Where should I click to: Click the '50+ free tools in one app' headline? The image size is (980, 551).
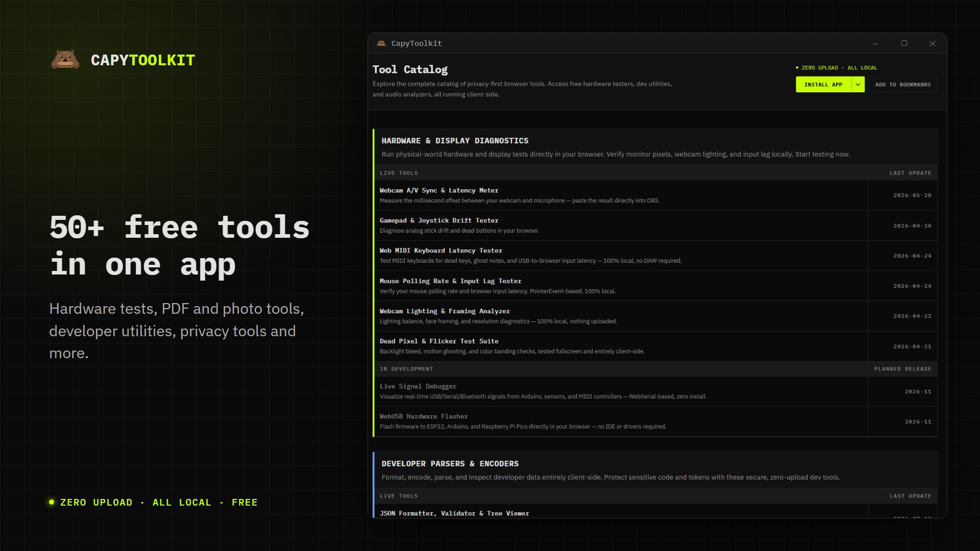[180, 246]
